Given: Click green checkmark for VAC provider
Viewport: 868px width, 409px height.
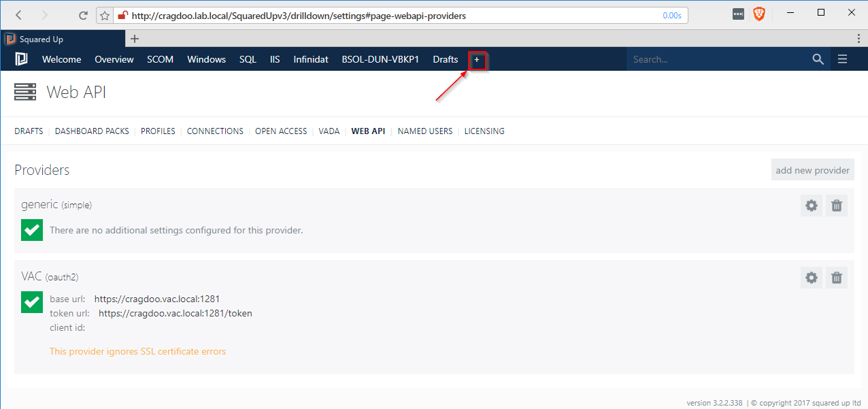Looking at the screenshot, I should (32, 302).
